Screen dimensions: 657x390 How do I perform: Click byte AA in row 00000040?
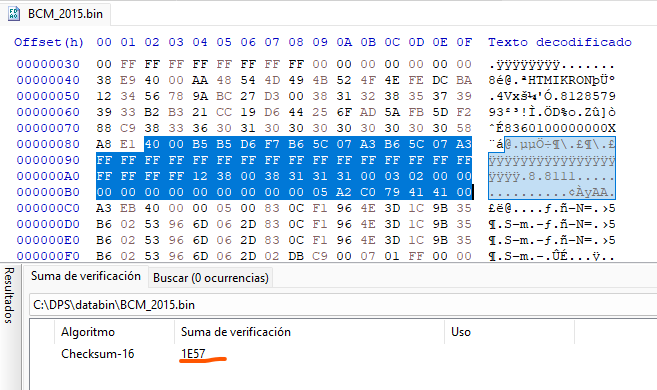click(200, 80)
